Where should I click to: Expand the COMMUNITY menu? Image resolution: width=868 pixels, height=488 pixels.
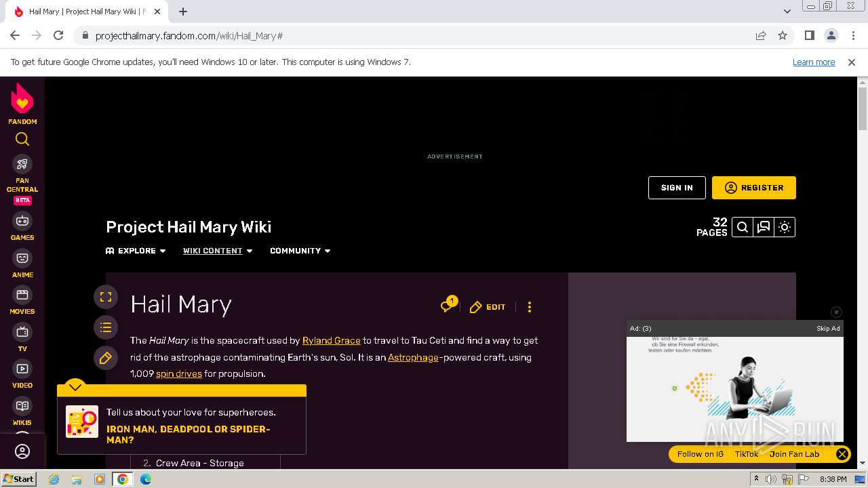300,251
